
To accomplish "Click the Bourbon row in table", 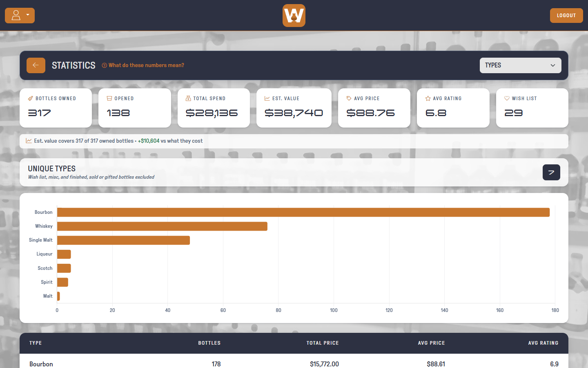I will (x=294, y=362).
